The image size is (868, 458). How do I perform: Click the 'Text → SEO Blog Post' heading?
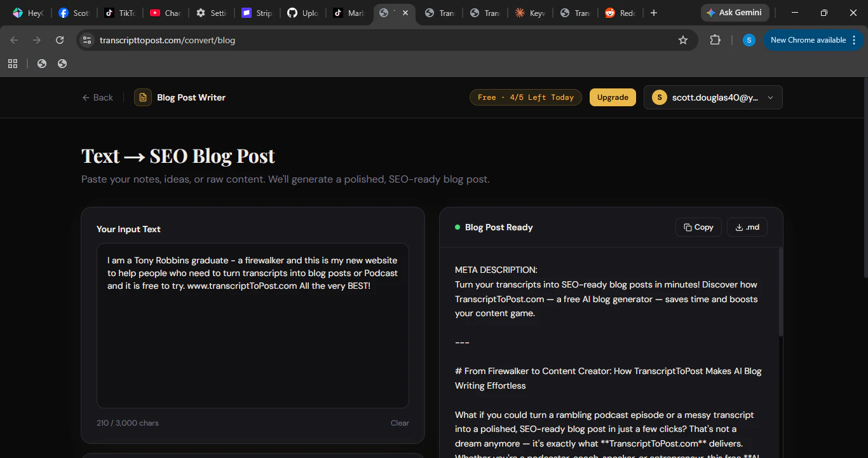coord(179,156)
